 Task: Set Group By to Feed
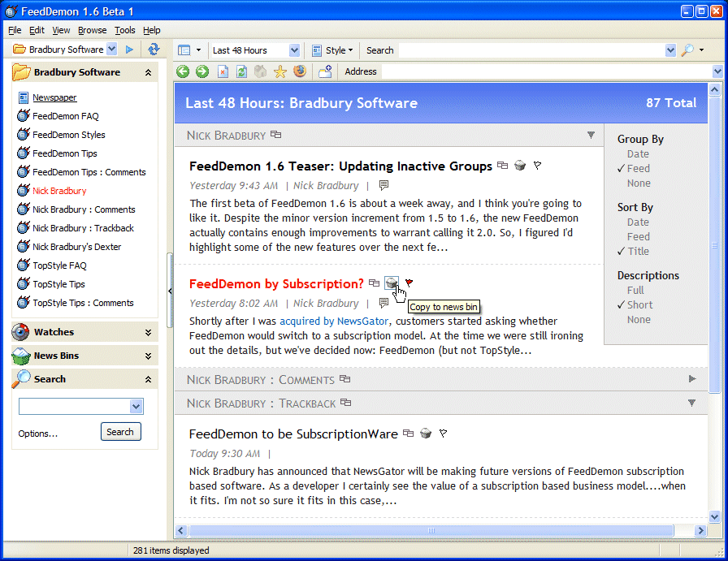639,168
